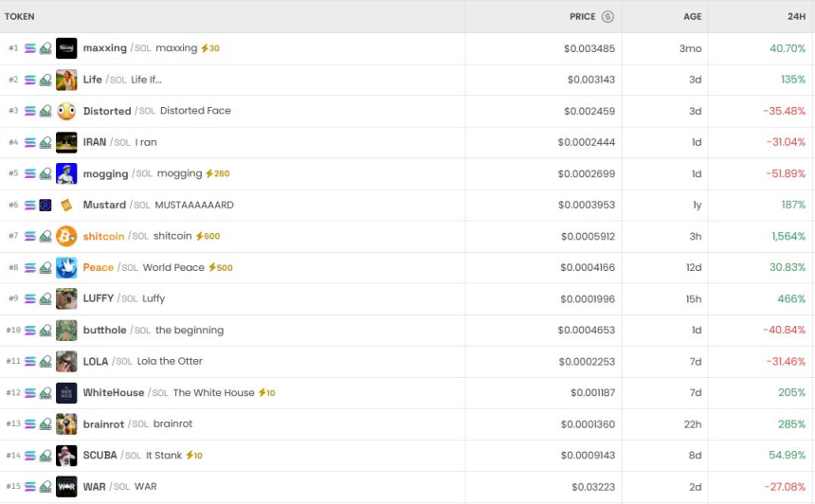Open the Life token image
The width and height of the screenshot is (815, 504).
click(x=66, y=80)
